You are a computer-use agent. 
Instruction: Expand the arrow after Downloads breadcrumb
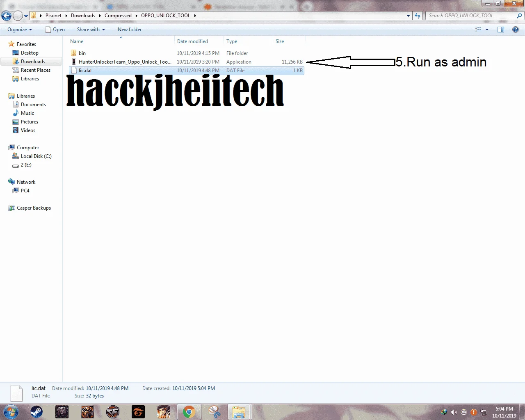coord(100,16)
